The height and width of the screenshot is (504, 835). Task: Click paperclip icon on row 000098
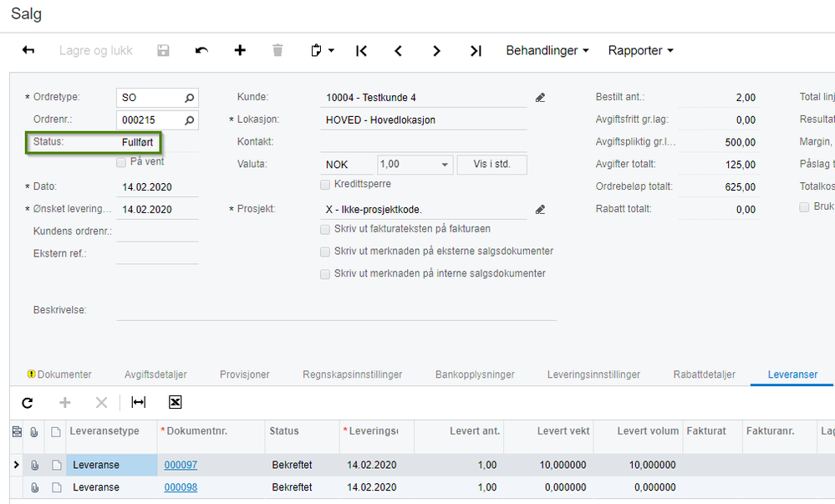click(x=34, y=487)
